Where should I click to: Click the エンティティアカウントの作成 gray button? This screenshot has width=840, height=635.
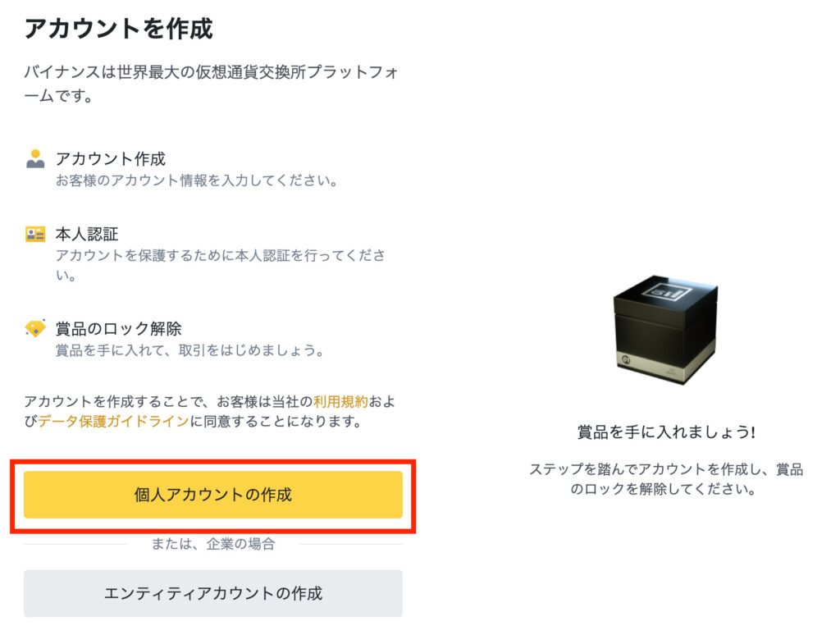[x=212, y=592]
